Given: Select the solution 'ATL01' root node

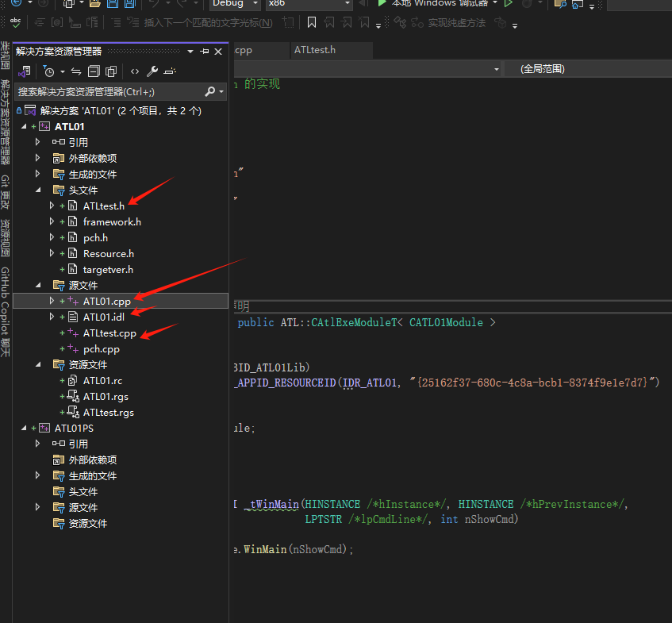Looking at the screenshot, I should tap(121, 110).
